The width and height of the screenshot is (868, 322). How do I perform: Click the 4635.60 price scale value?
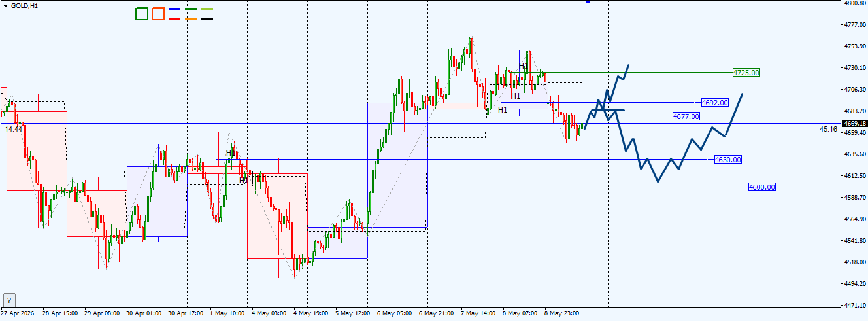pyautogui.click(x=856, y=154)
